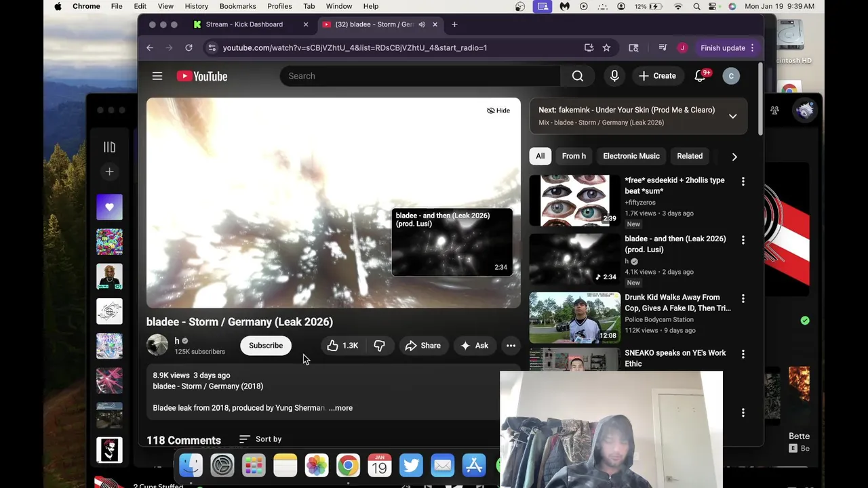Viewport: 868px width, 488px height.
Task: Open the library icon in left sidebar
Action: pos(109,147)
